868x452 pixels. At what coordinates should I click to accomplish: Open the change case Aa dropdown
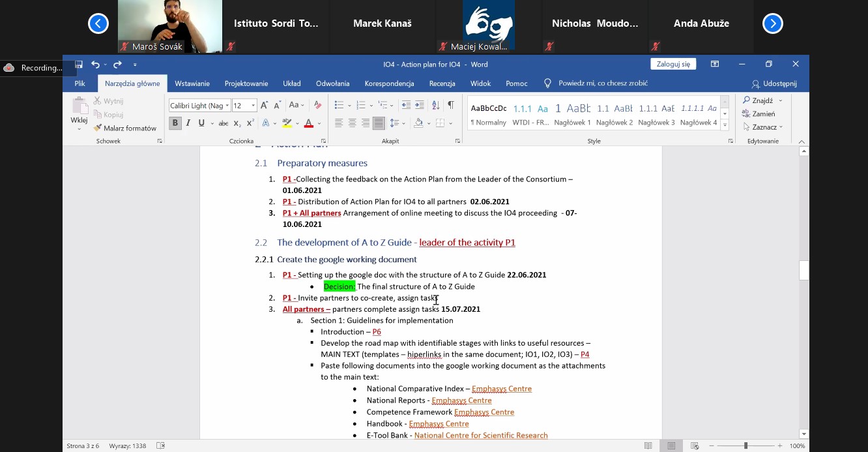coord(297,105)
